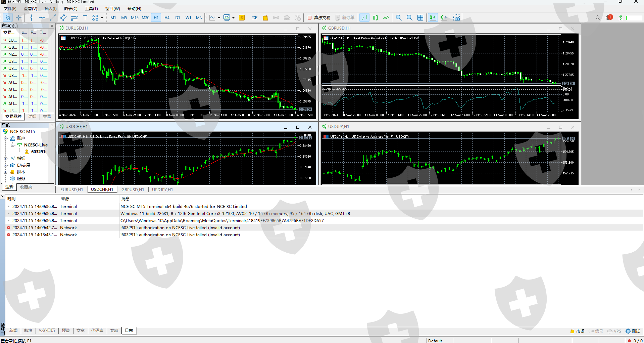Viewport: 644px width, 343px height.
Task: Switch to the GBPUSD,H1 chart tab
Action: pyautogui.click(x=133, y=189)
